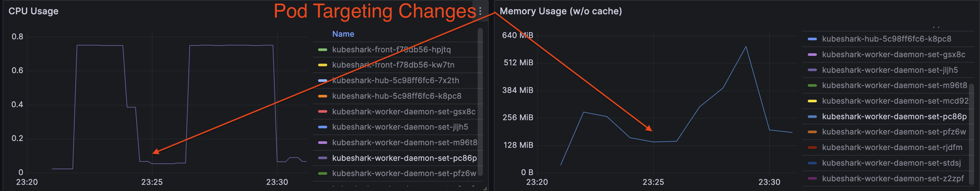
Task: Click the kubeshark-worker-daemon-set-pfz6w legend label
Action: 403,173
